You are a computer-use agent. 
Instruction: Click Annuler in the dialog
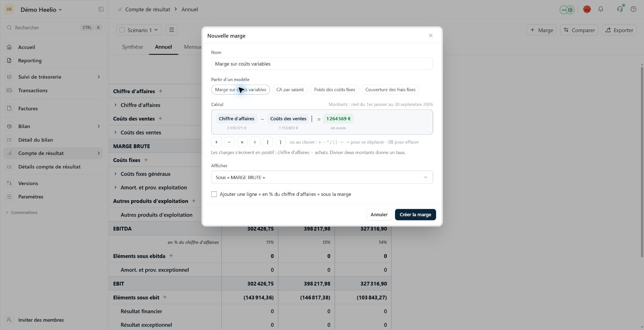pos(379,214)
